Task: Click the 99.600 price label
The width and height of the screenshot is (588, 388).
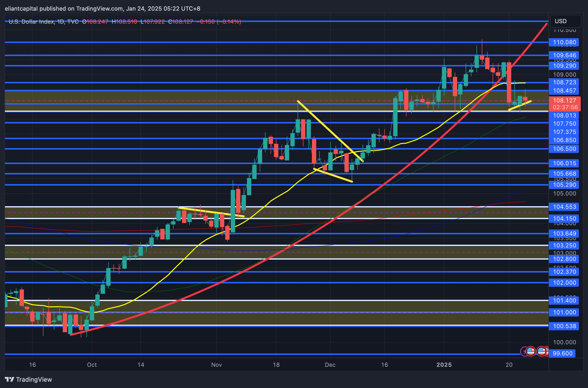Action: click(562, 353)
